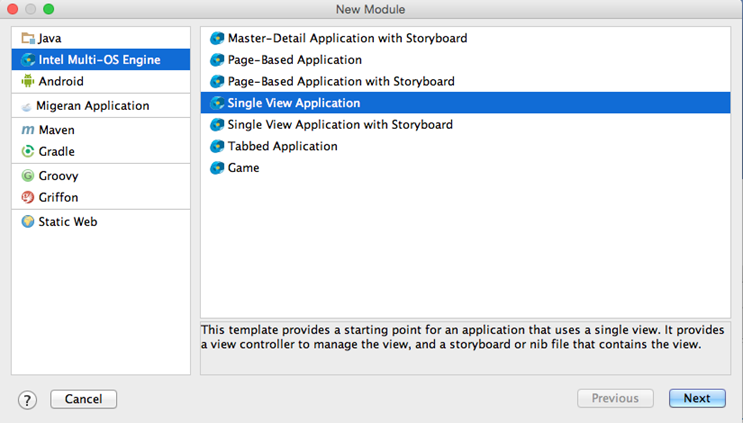Select Page-Based Application template
Screen dimensions: 743x423
pos(465,60)
